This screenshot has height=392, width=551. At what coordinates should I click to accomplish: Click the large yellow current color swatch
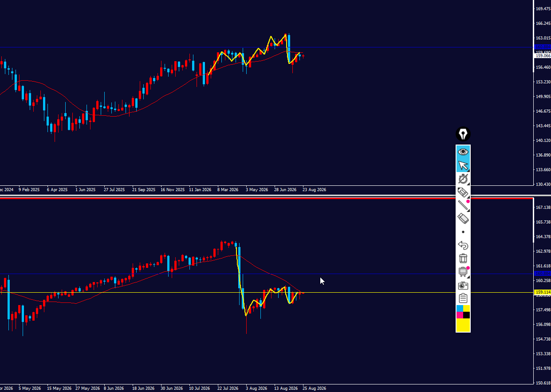(463, 325)
